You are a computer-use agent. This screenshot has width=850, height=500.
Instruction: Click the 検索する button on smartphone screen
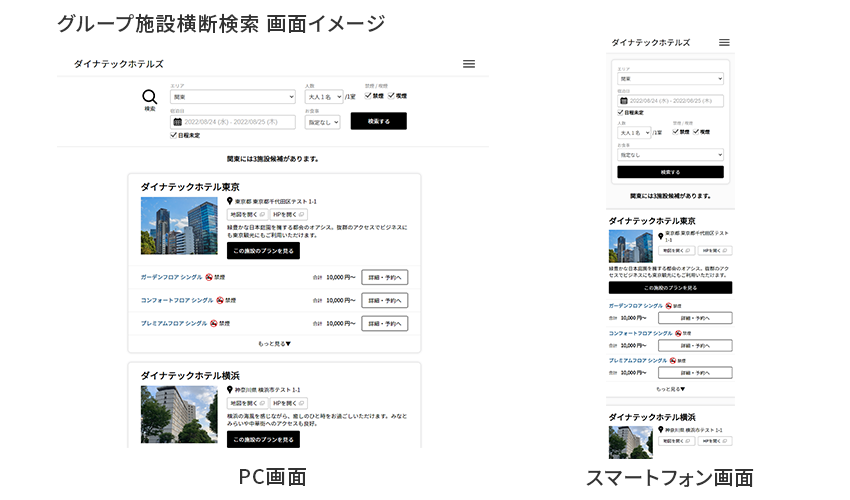pos(671,172)
